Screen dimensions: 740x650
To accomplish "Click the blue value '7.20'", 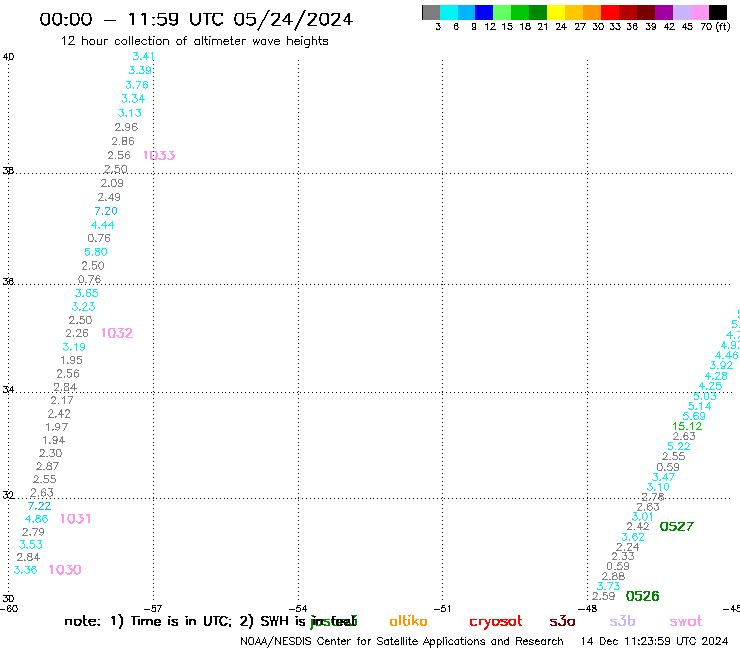I will [106, 211].
